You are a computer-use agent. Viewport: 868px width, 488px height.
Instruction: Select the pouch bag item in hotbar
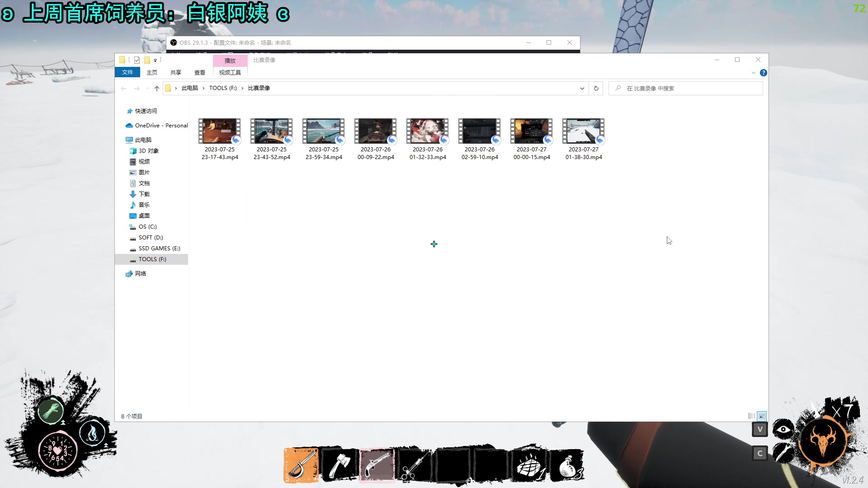tap(567, 465)
